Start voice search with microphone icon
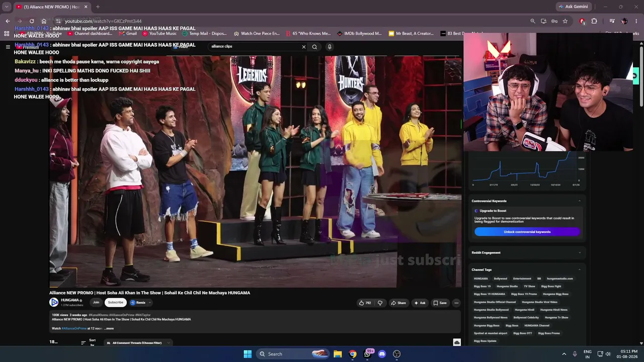644x362 pixels. [x=330, y=47]
